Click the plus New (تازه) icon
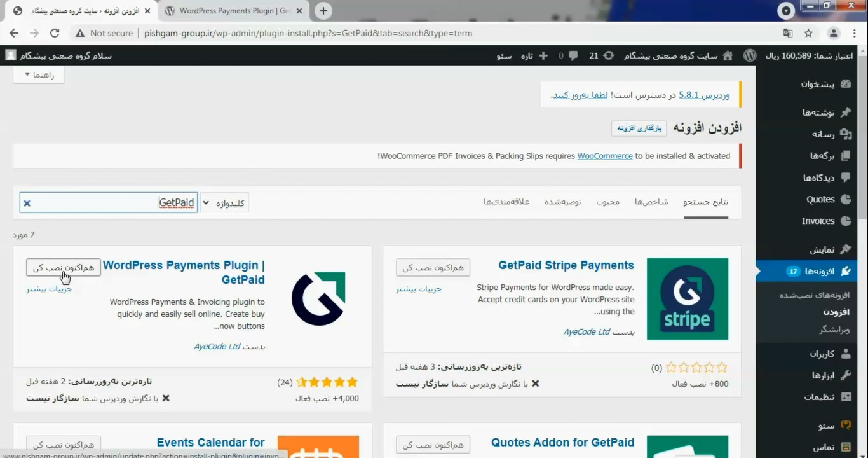This screenshot has width=868, height=458. click(543, 55)
